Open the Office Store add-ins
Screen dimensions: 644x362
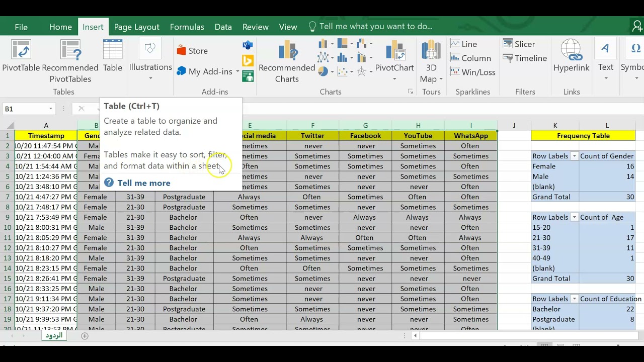tap(193, 51)
